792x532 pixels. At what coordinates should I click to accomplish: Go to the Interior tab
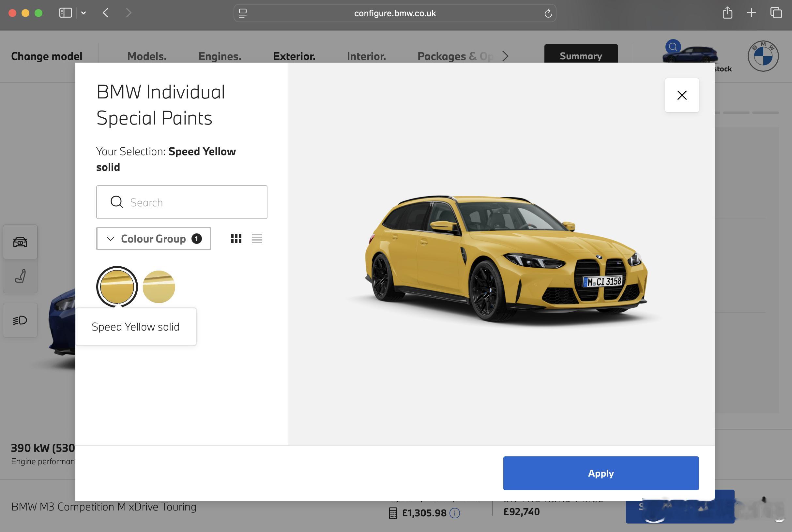click(x=366, y=56)
